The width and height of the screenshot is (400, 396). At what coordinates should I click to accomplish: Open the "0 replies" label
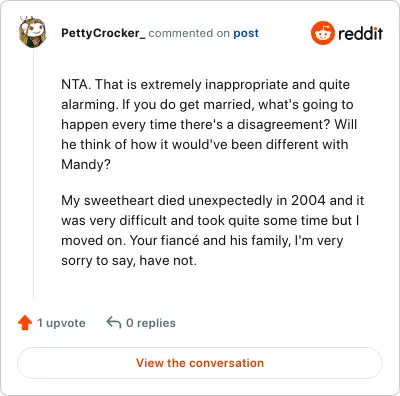pos(151,323)
